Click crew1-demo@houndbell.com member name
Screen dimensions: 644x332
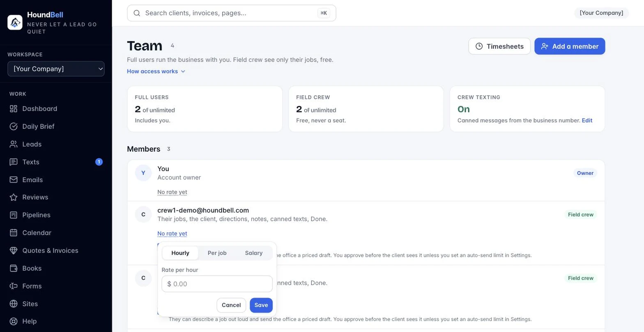pos(203,211)
